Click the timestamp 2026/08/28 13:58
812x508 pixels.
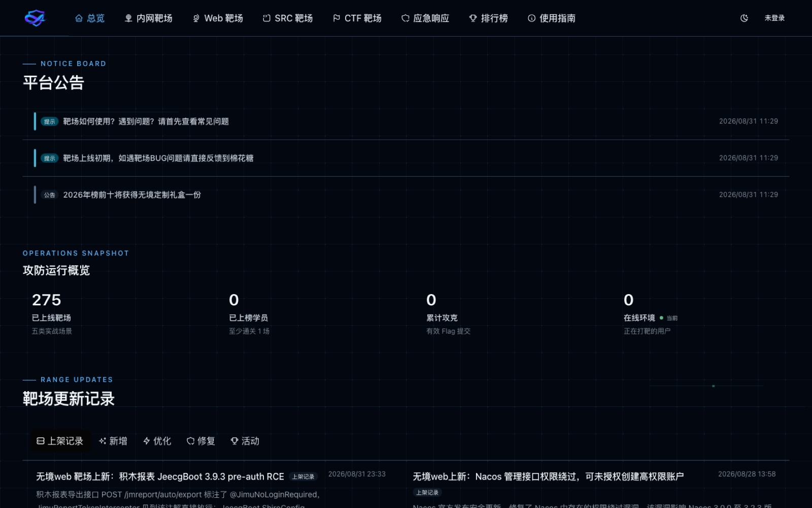(747, 474)
